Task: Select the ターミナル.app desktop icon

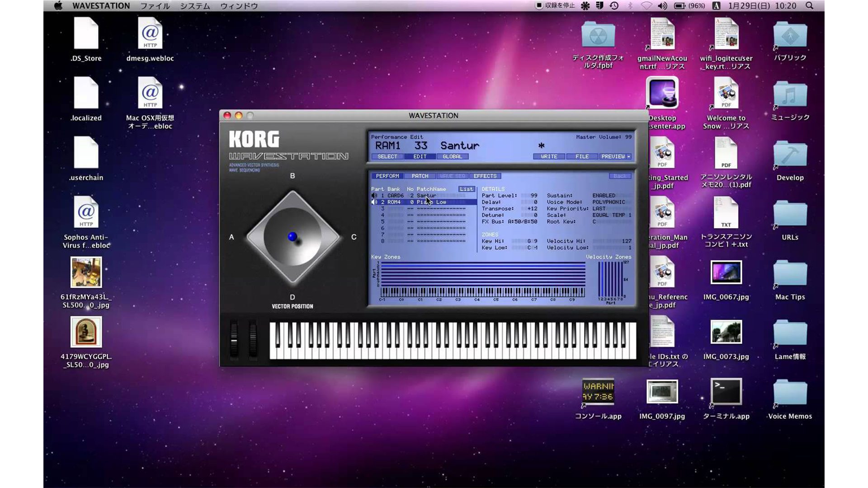Action: [726, 391]
